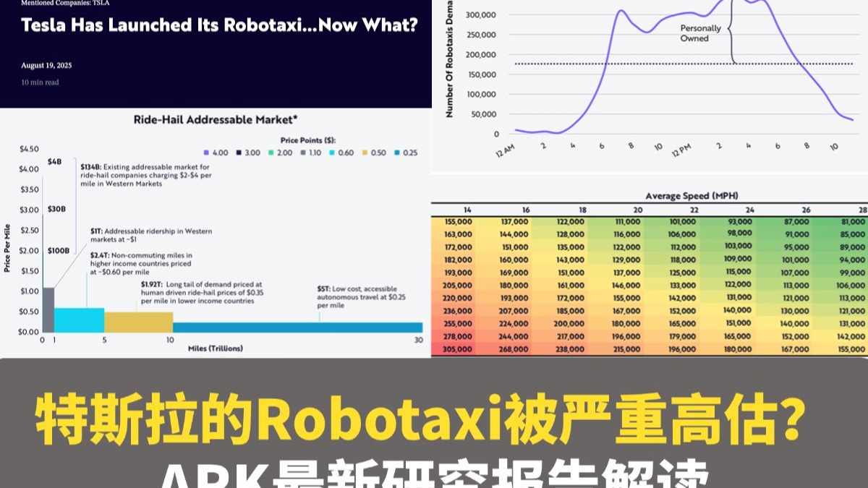Image resolution: width=868 pixels, height=488 pixels.
Task: Select the '$0.00' price axis label
Action: 29,332
